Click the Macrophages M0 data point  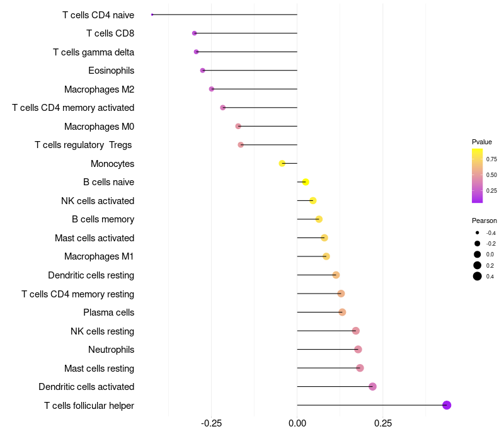(x=238, y=126)
